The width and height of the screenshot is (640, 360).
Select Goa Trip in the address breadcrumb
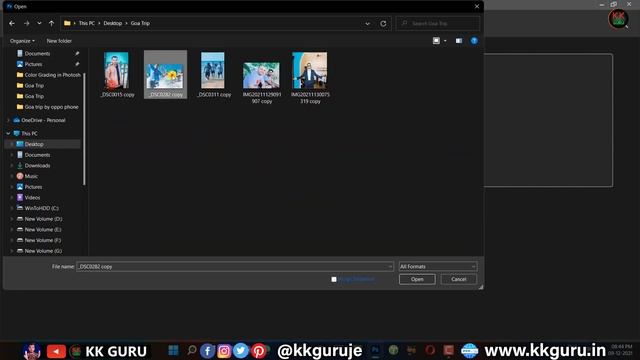tap(140, 23)
